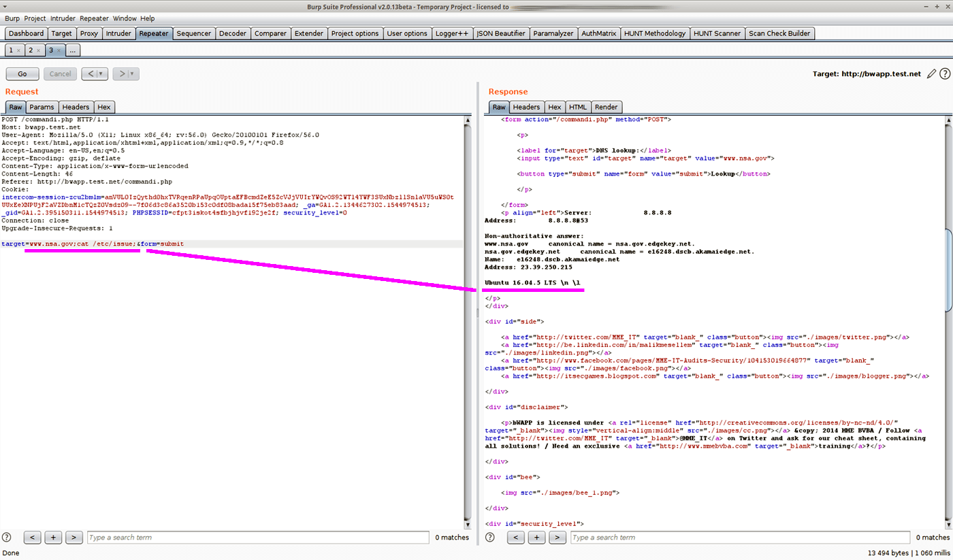Viewport: 953px width, 560px height.
Task: Open the Project menu
Action: pyautogui.click(x=35, y=18)
